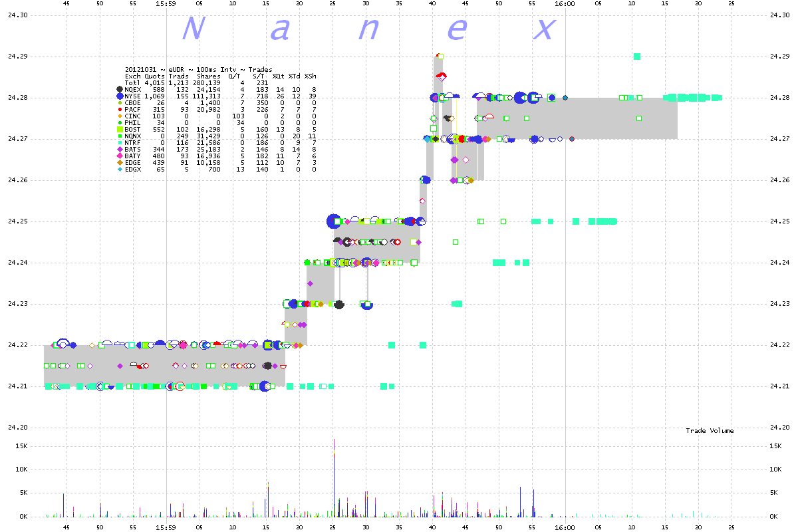
Task: Click the aqua NTRF legend square
Action: [x=120, y=142]
